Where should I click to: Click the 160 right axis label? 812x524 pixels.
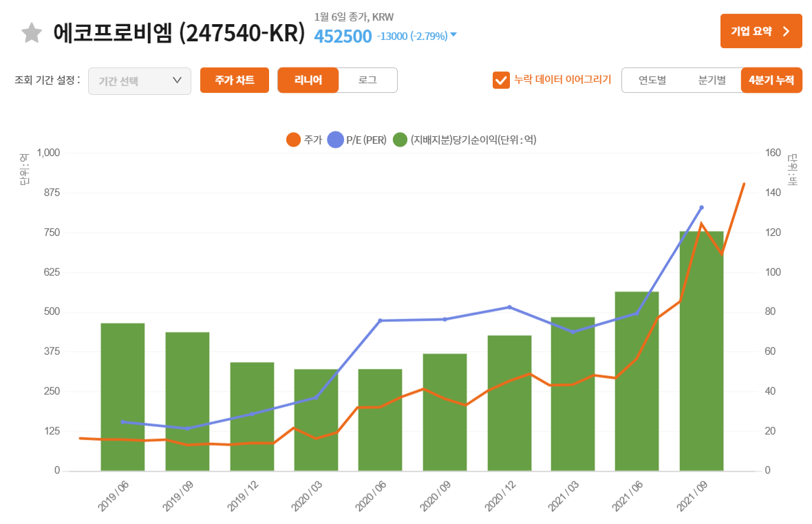(773, 153)
